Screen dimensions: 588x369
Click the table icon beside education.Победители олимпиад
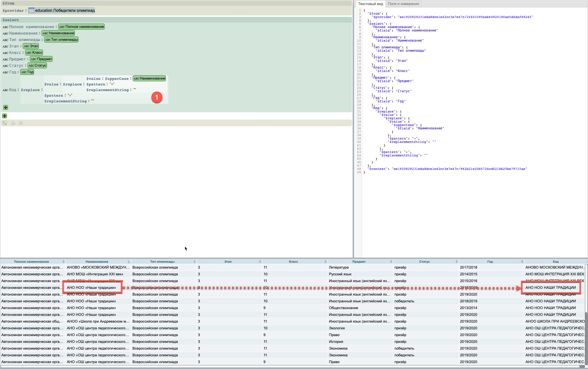tap(31, 11)
